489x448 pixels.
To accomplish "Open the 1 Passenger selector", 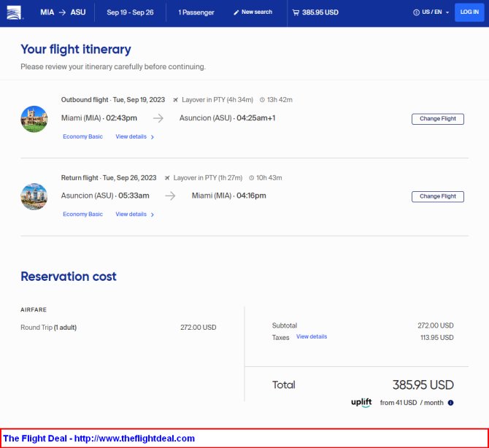I will [196, 12].
